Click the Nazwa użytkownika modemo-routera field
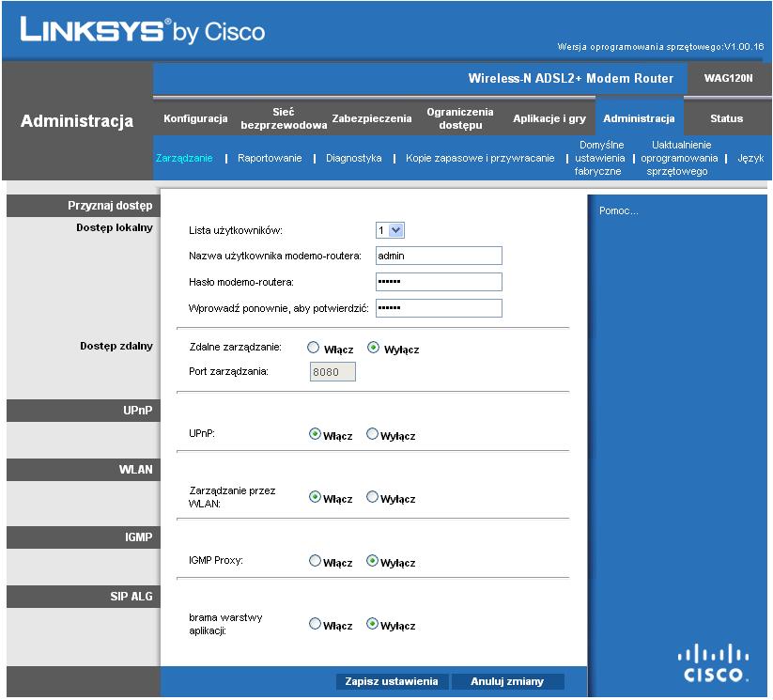The height and width of the screenshot is (700, 773). tap(439, 256)
